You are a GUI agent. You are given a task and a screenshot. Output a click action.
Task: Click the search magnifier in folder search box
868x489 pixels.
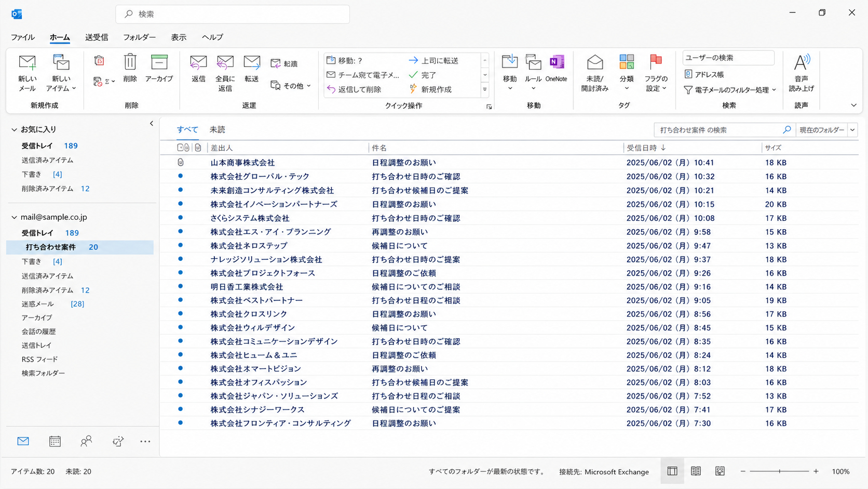[787, 129]
